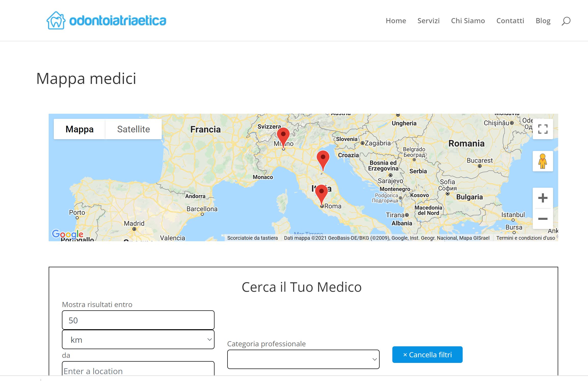Focus the Enter a location field
The image size is (588, 381).
(x=138, y=369)
